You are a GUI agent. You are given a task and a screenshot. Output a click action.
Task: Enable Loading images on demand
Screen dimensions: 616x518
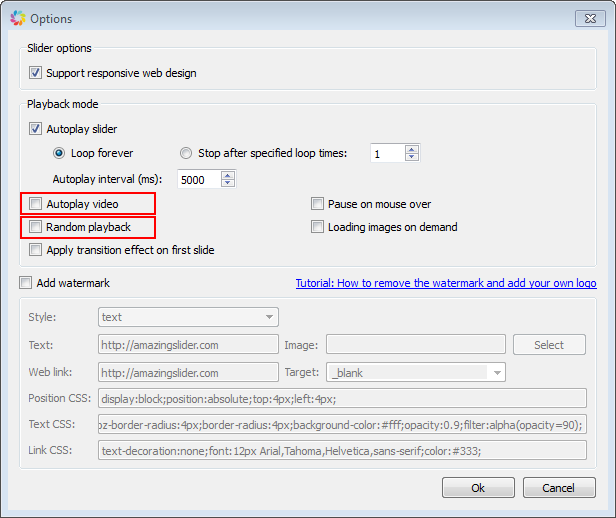317,227
